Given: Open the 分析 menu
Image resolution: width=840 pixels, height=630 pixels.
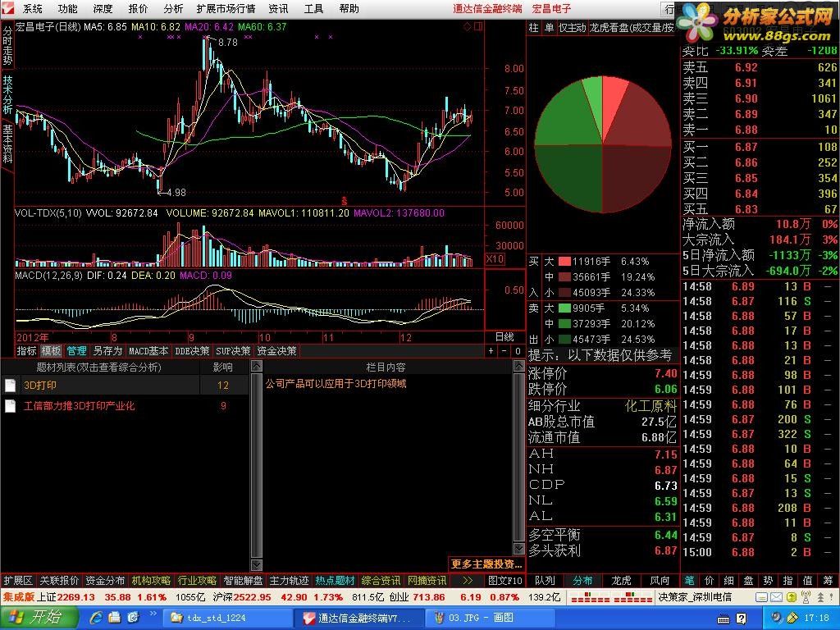Looking at the screenshot, I should point(173,8).
